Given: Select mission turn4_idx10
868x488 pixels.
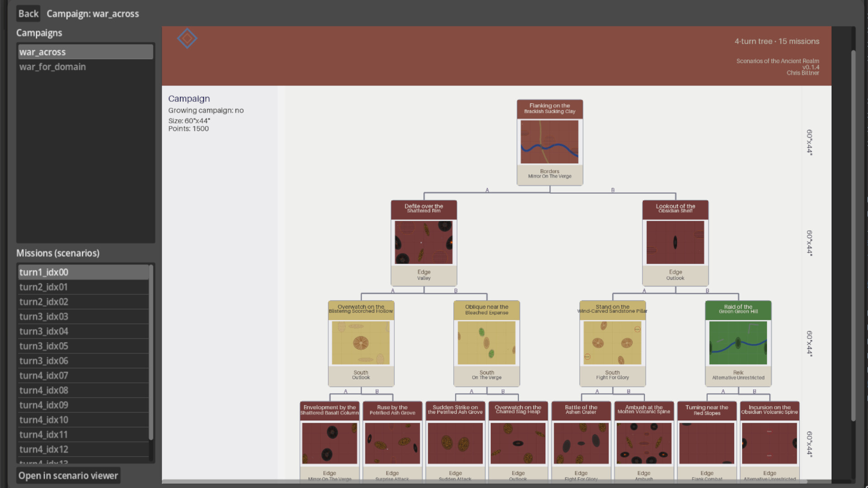Looking at the screenshot, I should click(x=43, y=420).
